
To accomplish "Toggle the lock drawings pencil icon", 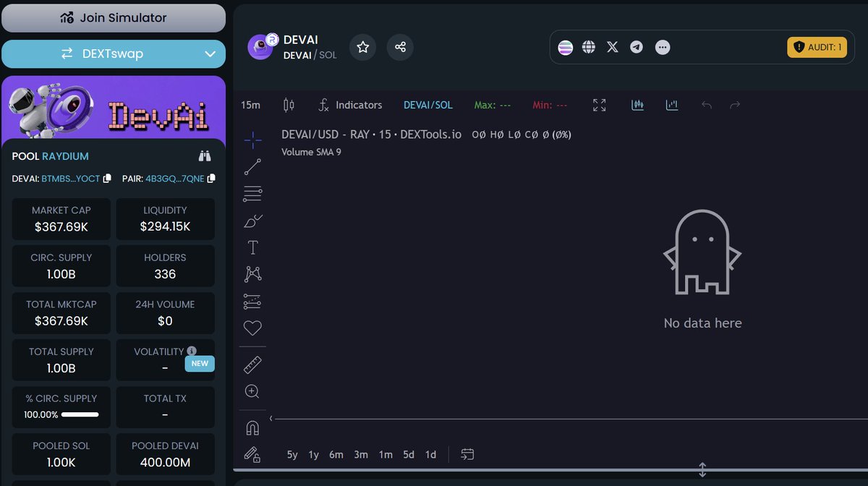I will (x=252, y=454).
